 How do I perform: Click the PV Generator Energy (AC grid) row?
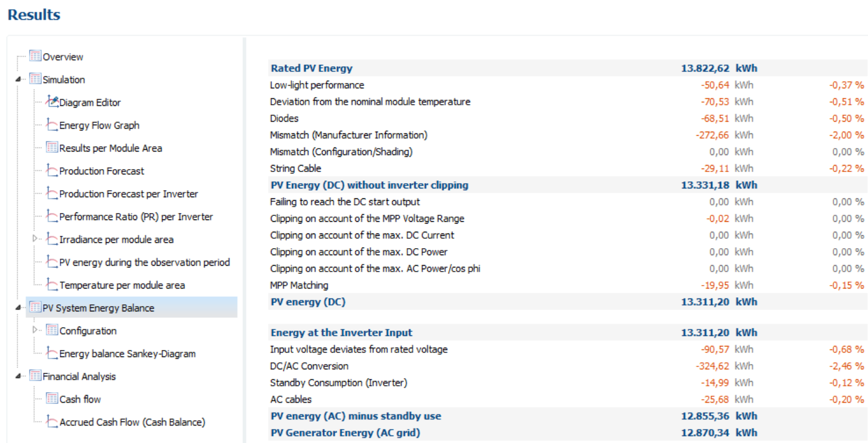pos(345,433)
